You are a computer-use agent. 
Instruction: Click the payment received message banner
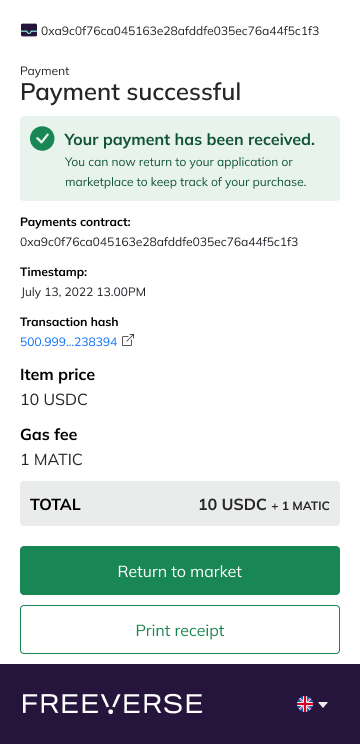tap(180, 158)
